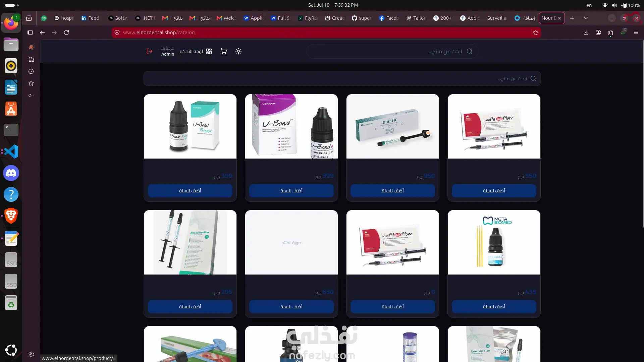Image resolution: width=644 pixels, height=362 pixels.
Task: Add the 650 placeholder-image product to cart
Action: click(x=291, y=307)
